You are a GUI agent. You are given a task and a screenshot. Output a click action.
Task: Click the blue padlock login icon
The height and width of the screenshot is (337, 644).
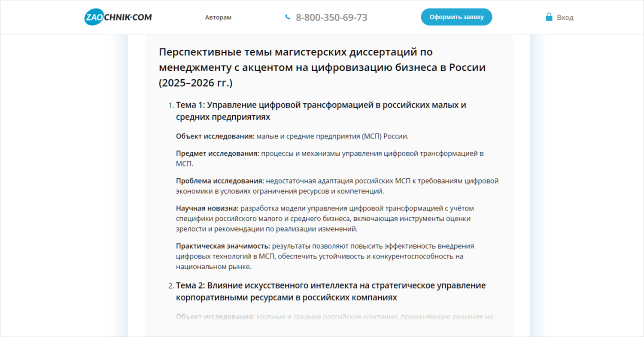549,17
